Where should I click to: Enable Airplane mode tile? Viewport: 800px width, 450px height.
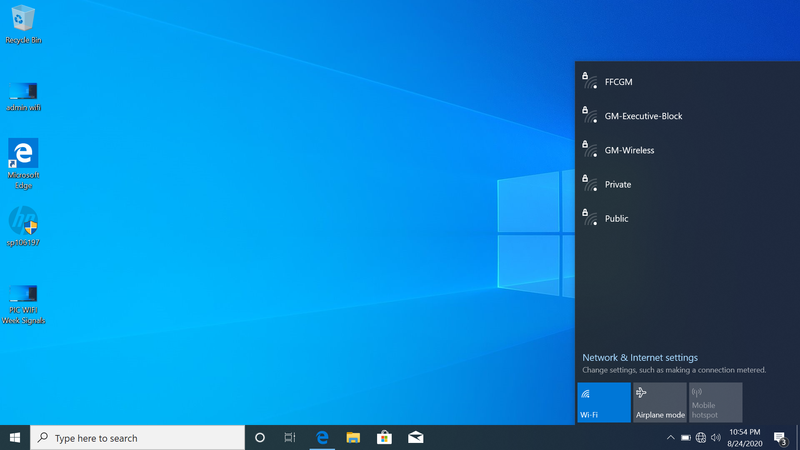660,402
